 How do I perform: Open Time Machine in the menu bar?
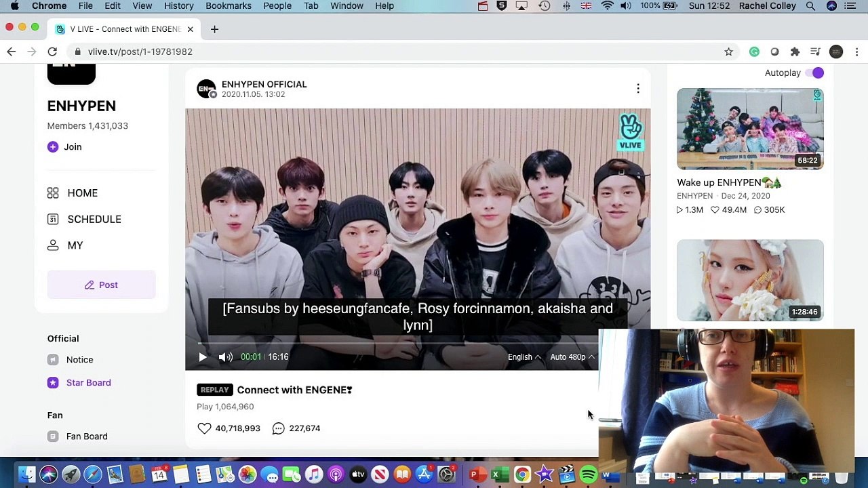tap(545, 5)
